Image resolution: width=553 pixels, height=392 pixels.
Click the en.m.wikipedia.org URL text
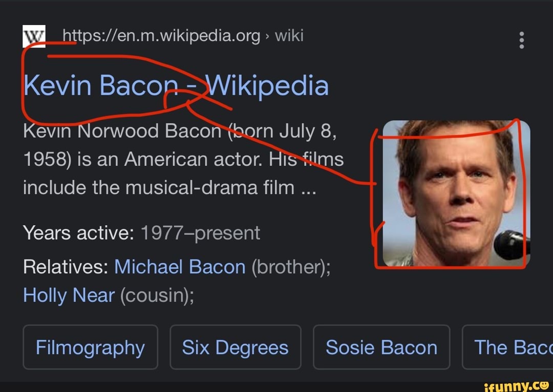click(x=161, y=36)
